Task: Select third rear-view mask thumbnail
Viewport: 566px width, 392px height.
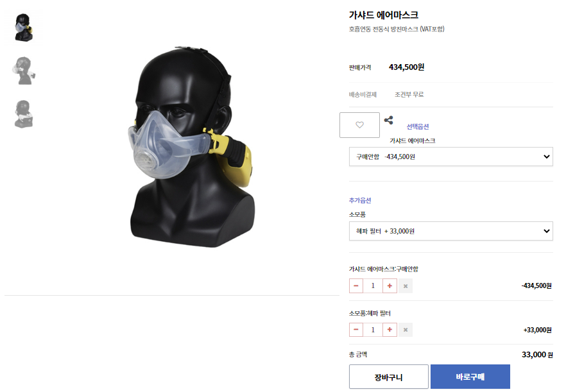Action: (x=24, y=114)
